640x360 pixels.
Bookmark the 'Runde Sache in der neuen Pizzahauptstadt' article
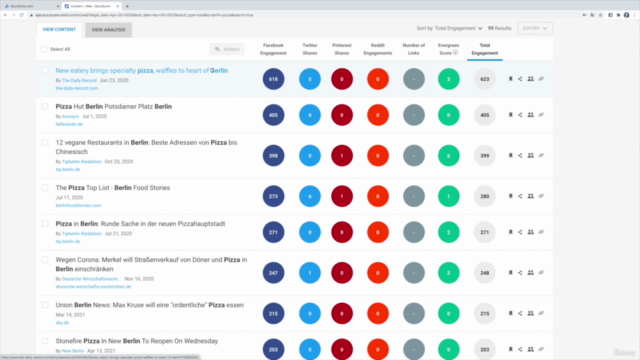[510, 232]
